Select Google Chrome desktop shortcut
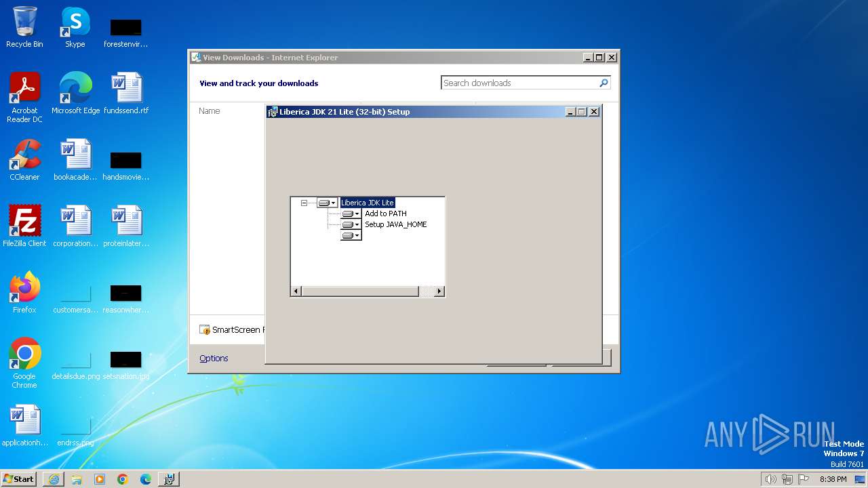This screenshot has height=488, width=868. tap(24, 363)
